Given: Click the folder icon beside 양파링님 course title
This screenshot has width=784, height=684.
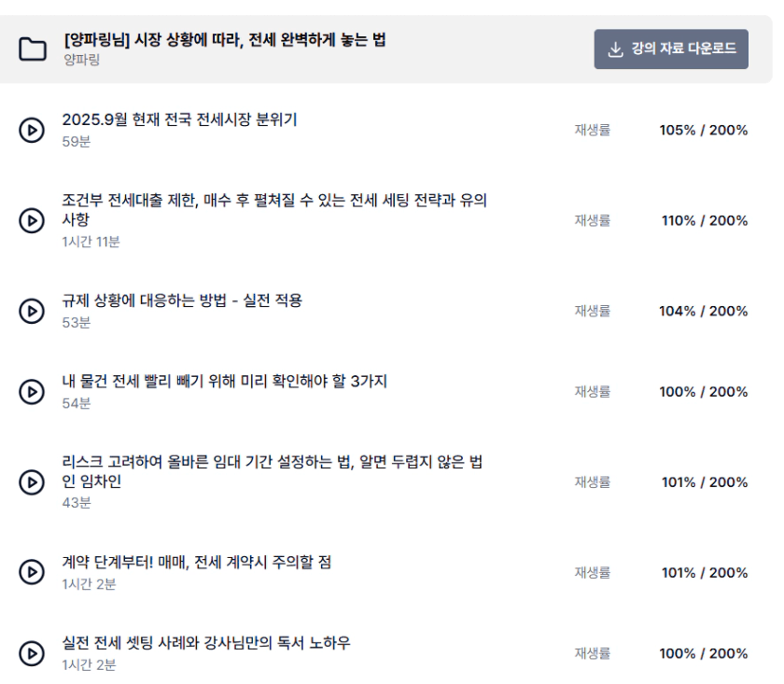Looking at the screenshot, I should tap(33, 49).
